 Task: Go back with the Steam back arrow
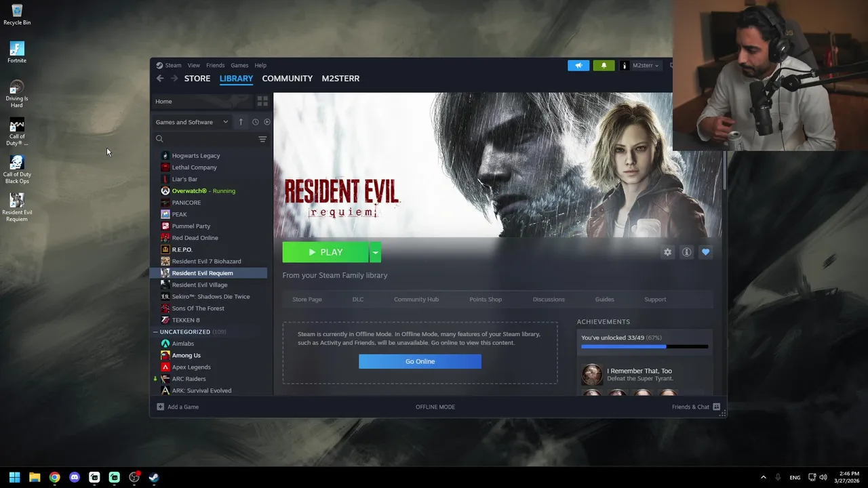point(160,79)
